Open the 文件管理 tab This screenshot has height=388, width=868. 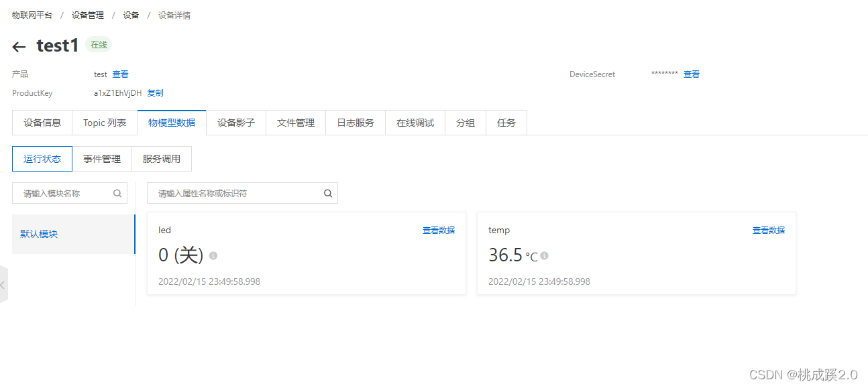tap(295, 122)
